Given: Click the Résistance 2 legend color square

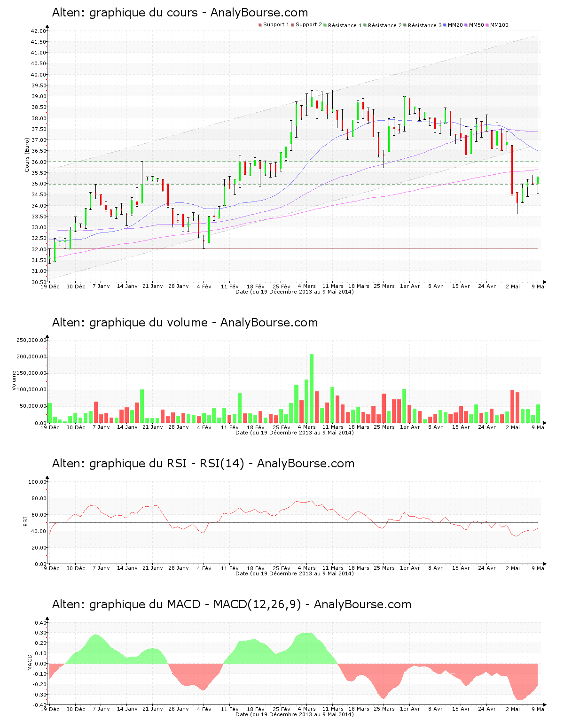Looking at the screenshot, I should (365, 25).
